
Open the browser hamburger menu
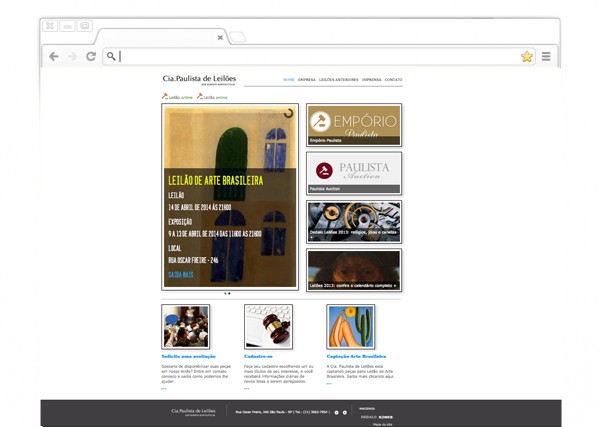click(546, 57)
